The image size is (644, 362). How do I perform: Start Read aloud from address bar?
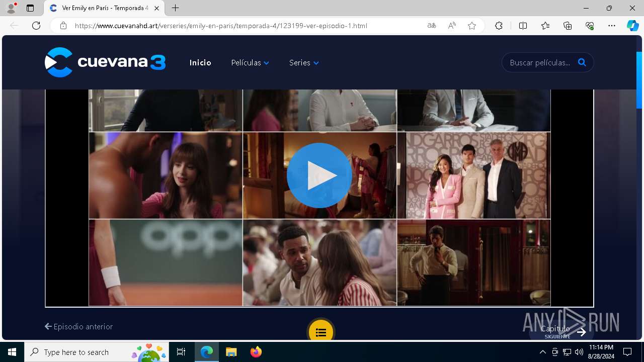pos(452,26)
